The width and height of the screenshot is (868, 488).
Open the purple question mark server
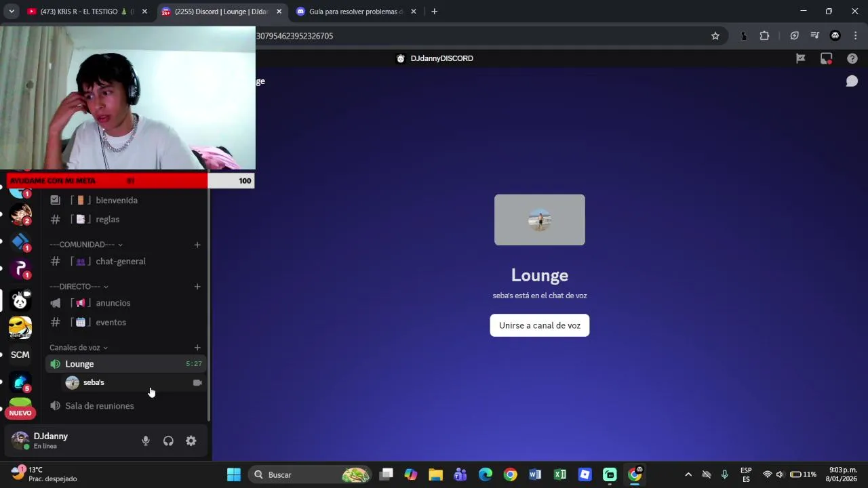coord(20,268)
